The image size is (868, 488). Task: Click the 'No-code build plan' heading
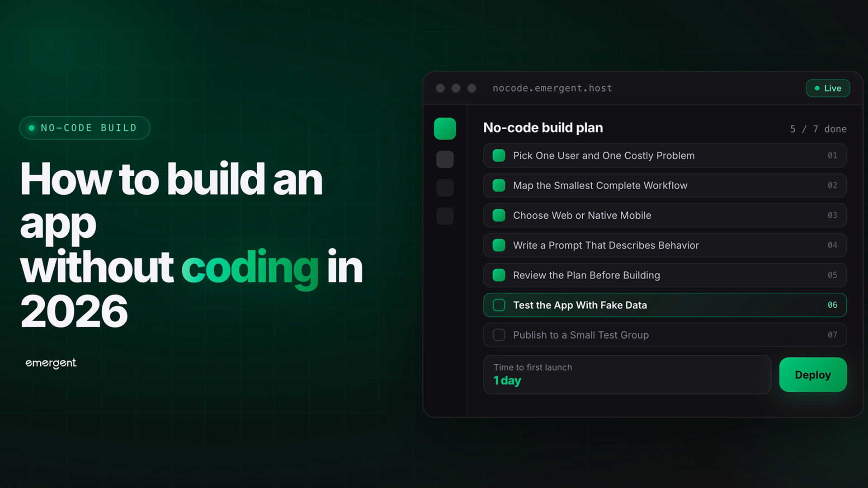pos(543,128)
